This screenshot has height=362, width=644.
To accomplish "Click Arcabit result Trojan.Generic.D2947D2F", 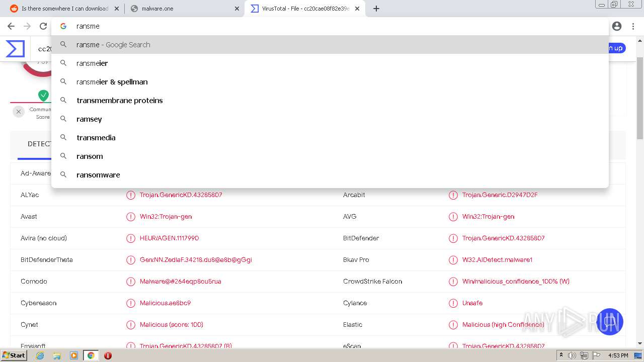I will (x=500, y=195).
